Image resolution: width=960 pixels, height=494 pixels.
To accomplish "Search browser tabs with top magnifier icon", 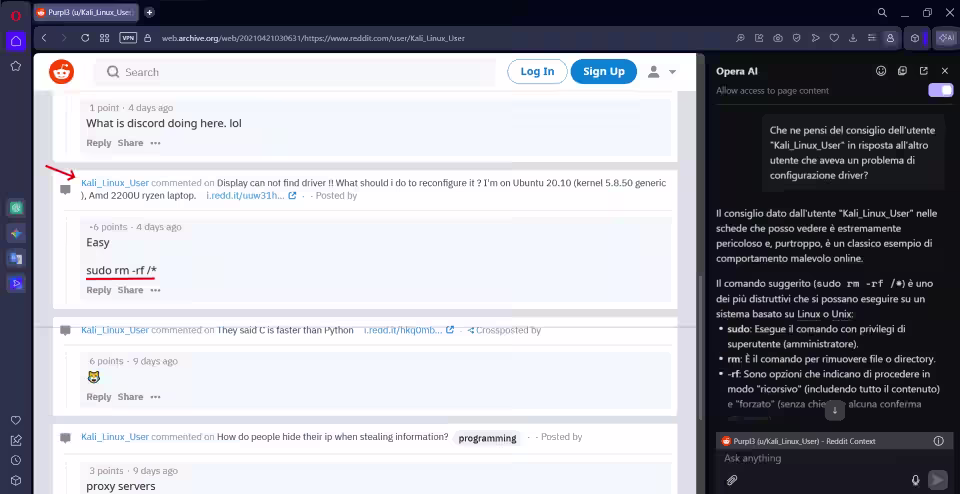I will point(882,12).
